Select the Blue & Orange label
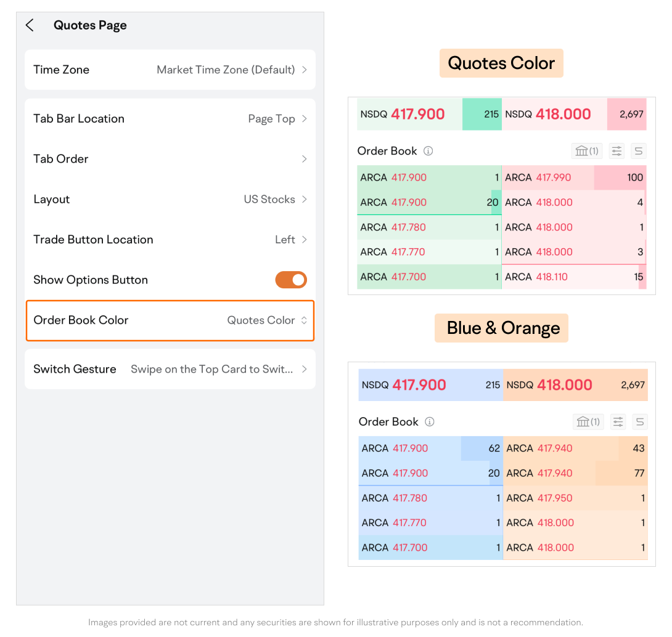Viewport: 672px width, 637px height. point(502,328)
